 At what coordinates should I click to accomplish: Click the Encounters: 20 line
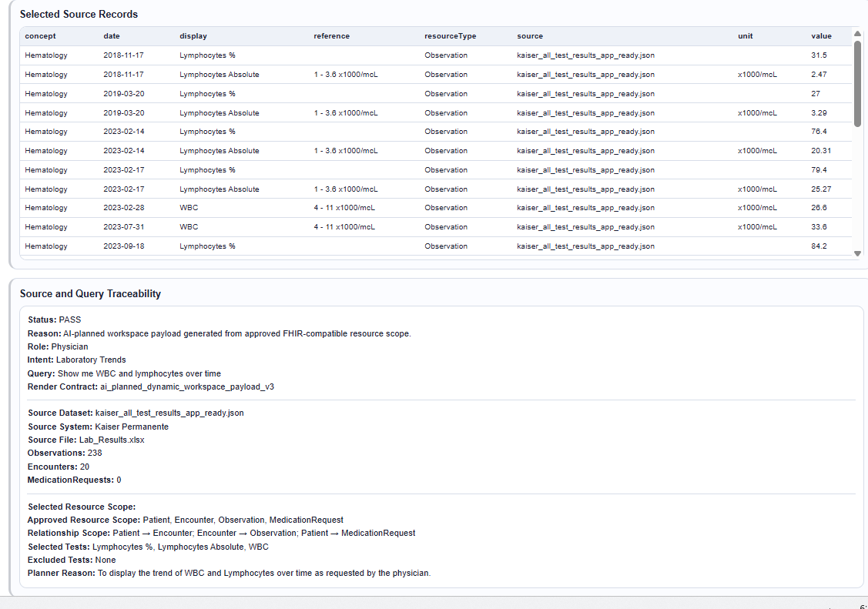click(x=58, y=467)
